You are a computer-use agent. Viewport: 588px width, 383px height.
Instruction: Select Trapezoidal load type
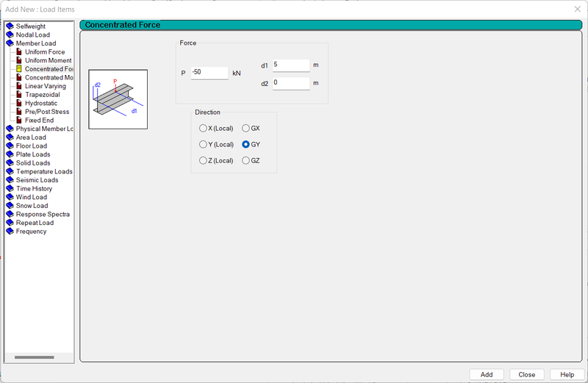(x=43, y=95)
